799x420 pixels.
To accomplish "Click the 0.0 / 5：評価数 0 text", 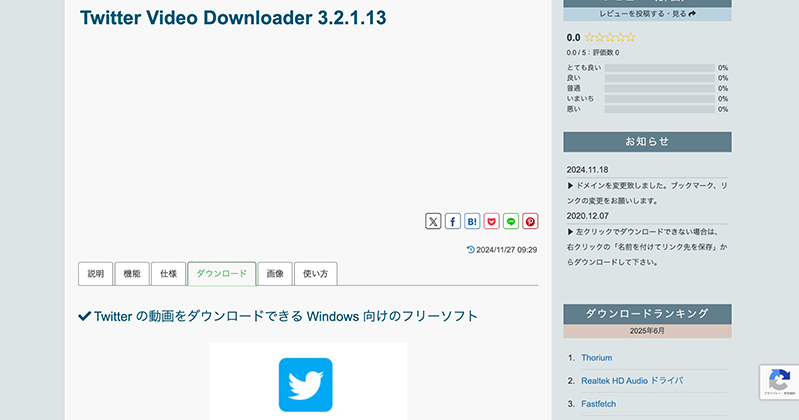I will point(593,52).
